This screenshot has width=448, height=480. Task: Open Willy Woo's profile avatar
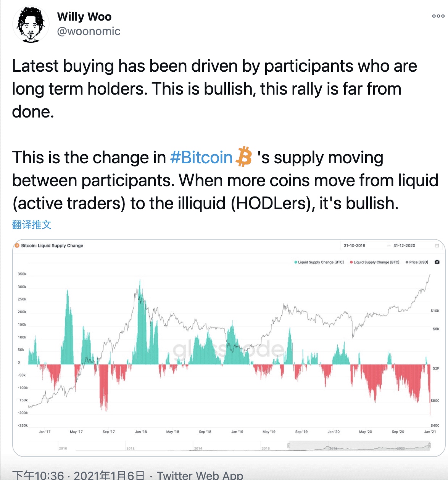(x=31, y=24)
